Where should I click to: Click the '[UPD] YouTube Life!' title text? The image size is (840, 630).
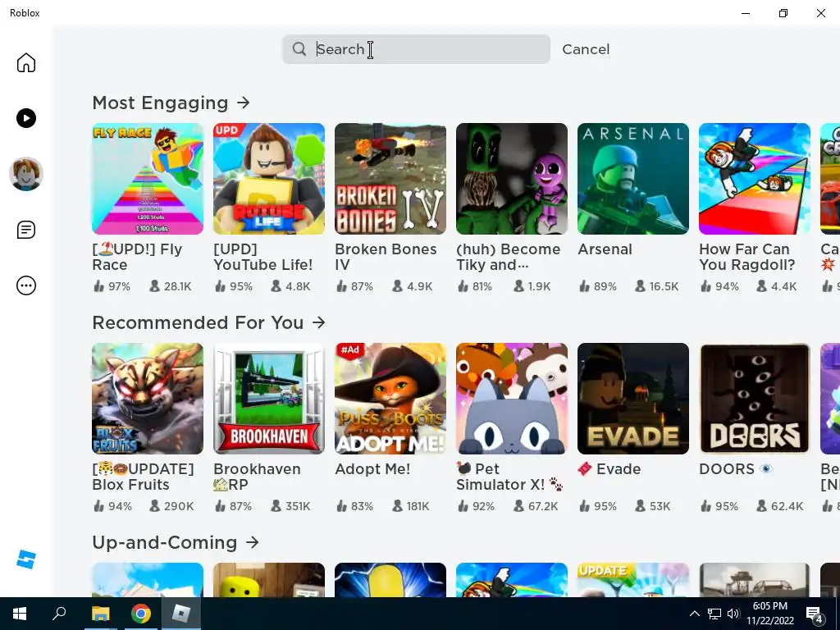click(x=263, y=257)
